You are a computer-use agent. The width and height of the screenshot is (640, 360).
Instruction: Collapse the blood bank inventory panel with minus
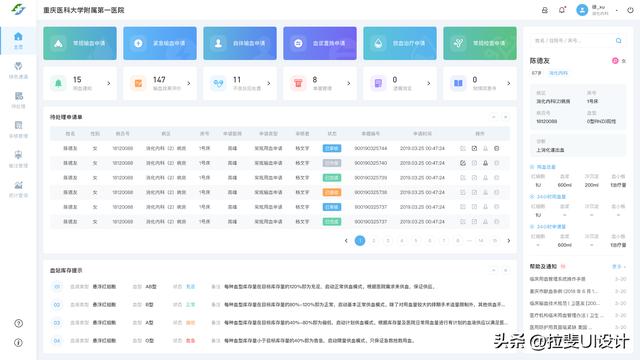(x=494, y=270)
